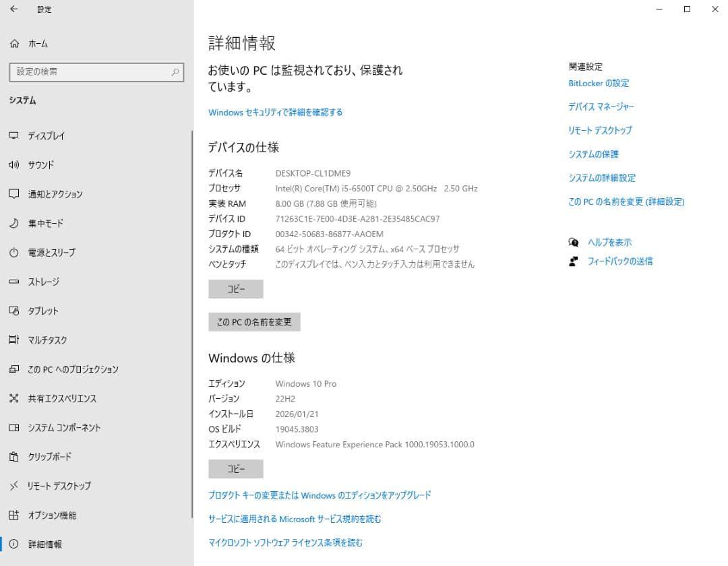Select OS build 19045.3803

tap(297, 429)
